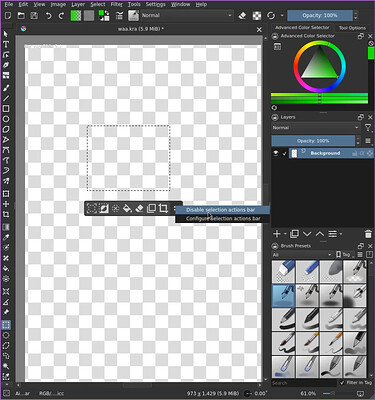The height and width of the screenshot is (400, 375).
Task: Open existing document icon in toolbar
Action: 21,15
